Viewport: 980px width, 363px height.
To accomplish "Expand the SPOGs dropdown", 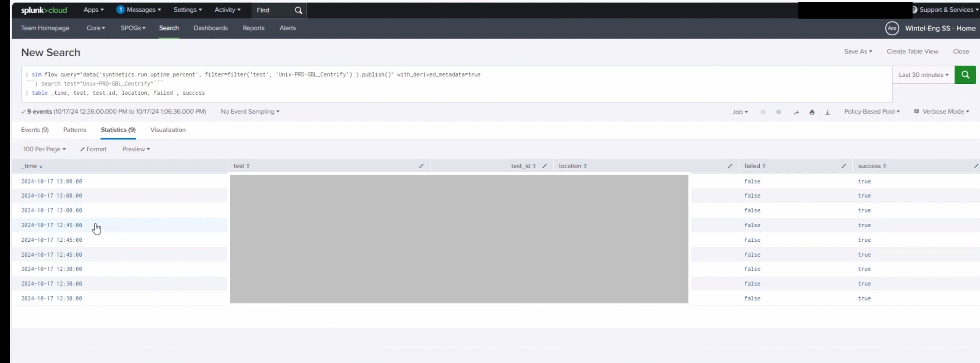I will [x=133, y=28].
